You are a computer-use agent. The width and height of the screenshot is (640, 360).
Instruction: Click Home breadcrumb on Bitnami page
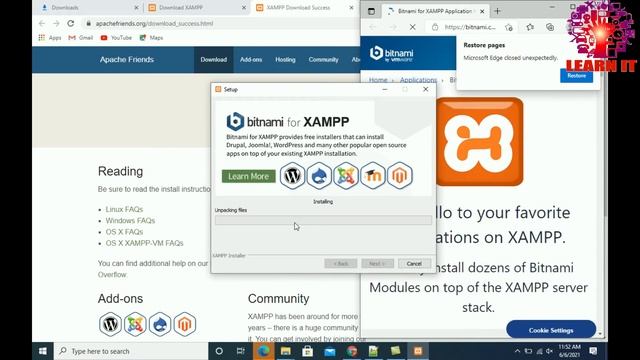tap(378, 80)
